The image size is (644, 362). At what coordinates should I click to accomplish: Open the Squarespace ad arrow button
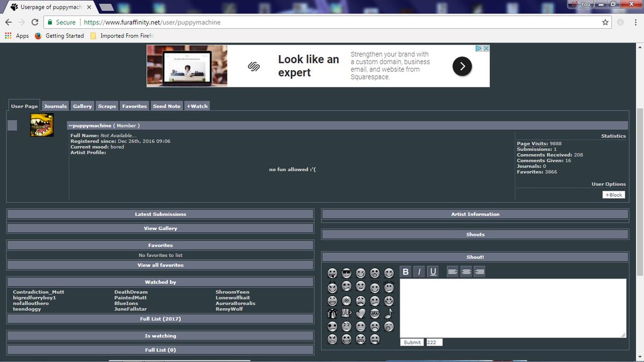point(462,67)
